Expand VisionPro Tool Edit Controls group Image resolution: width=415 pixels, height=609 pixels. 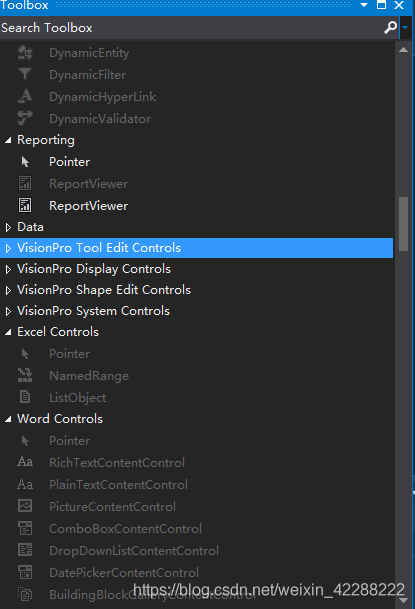(8, 248)
